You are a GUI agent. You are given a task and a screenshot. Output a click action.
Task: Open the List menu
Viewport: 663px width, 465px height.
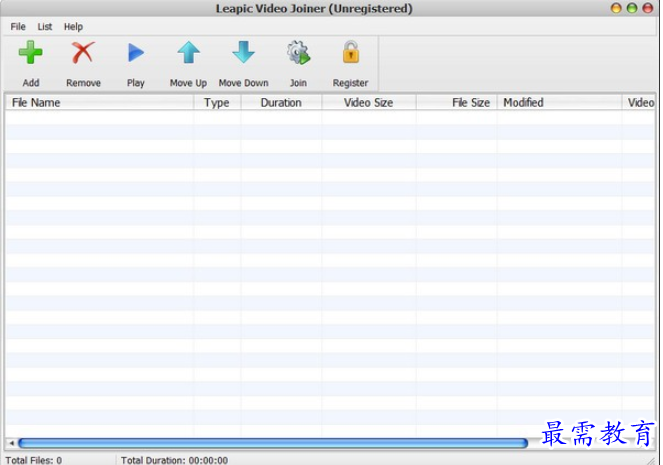point(44,27)
